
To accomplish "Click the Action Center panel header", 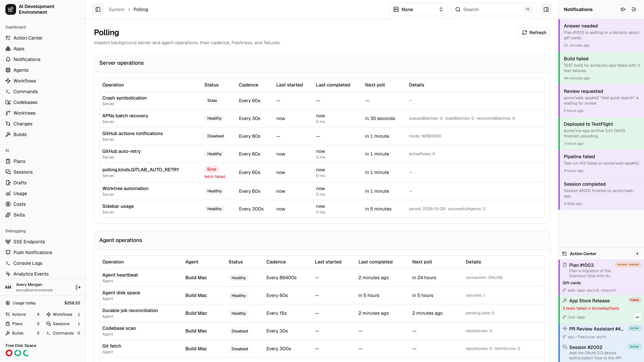I will coord(601,254).
